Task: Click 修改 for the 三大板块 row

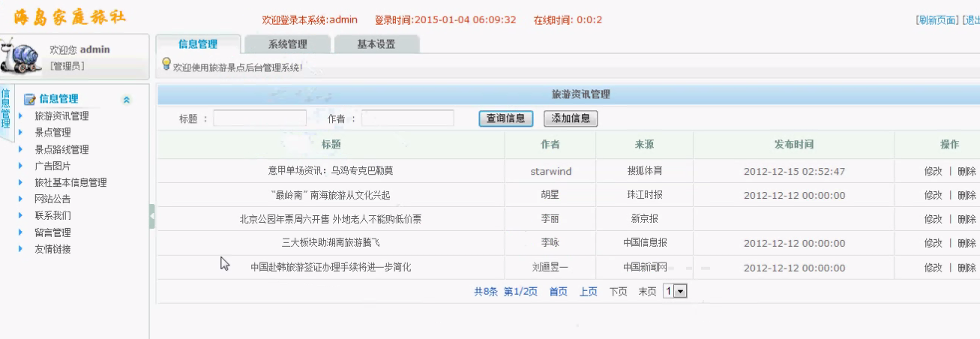Action: click(x=933, y=243)
